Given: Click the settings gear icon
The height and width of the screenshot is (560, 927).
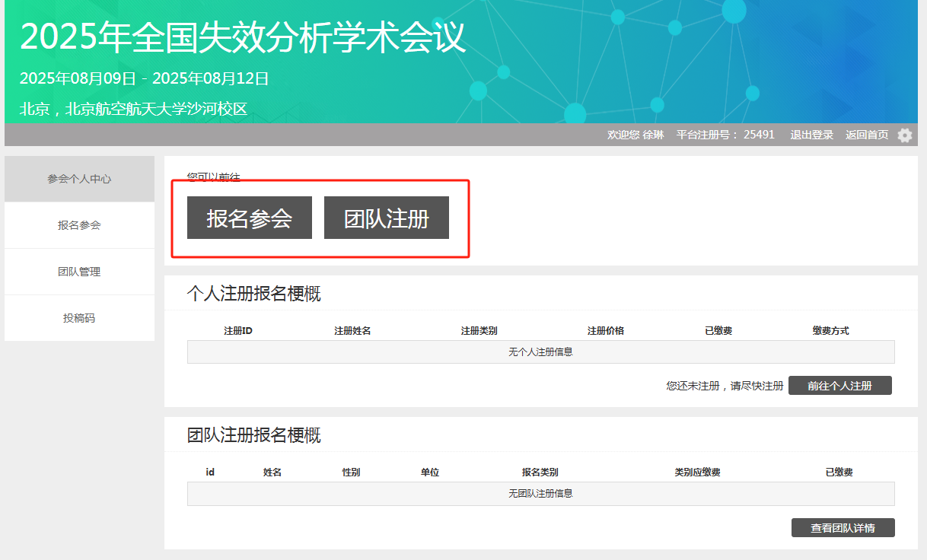Looking at the screenshot, I should pos(904,135).
